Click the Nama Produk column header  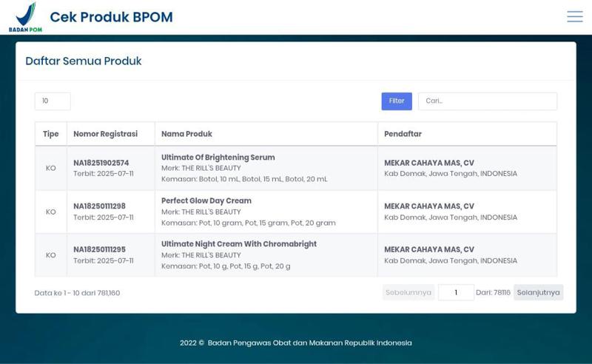click(x=186, y=134)
